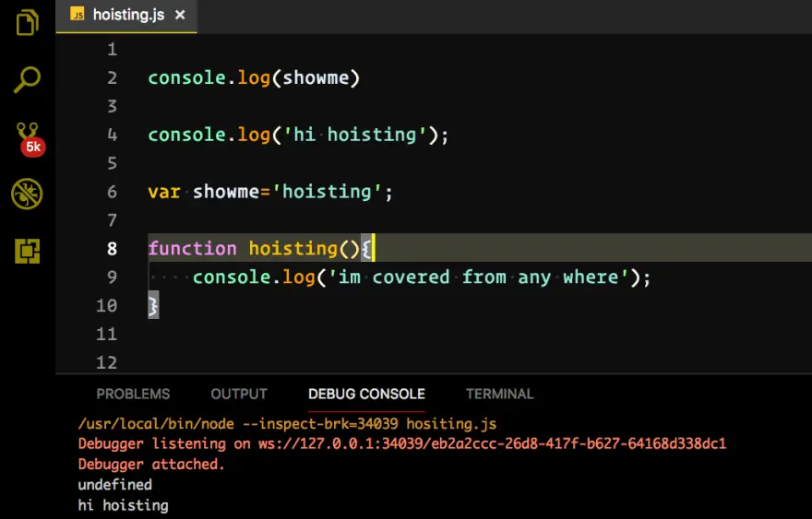Click line number 8 in gutter

pos(113,249)
